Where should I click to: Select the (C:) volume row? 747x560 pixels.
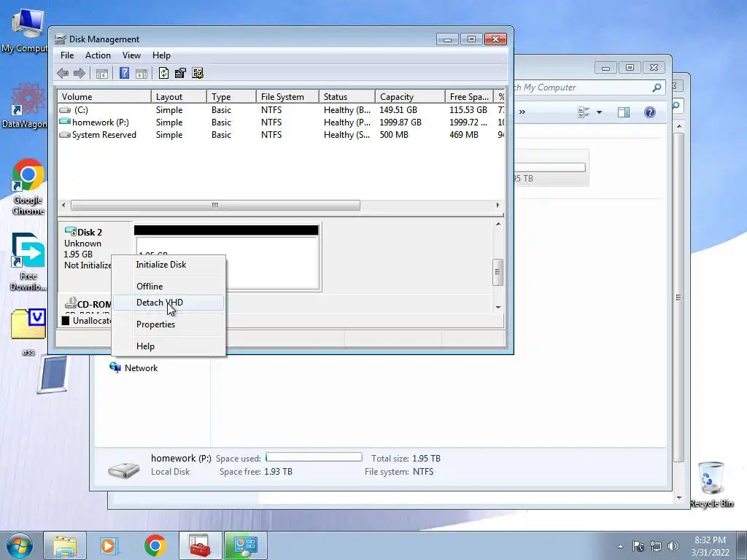coord(281,110)
